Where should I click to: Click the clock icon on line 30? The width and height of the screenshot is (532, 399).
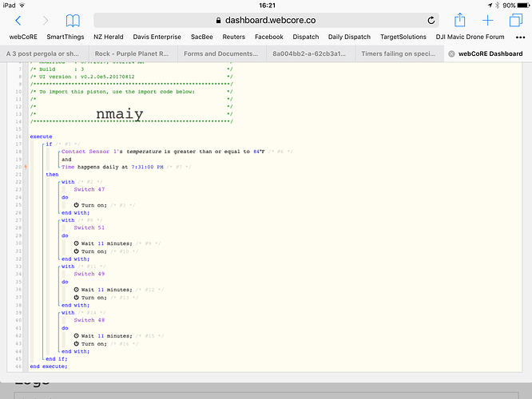coord(77,243)
